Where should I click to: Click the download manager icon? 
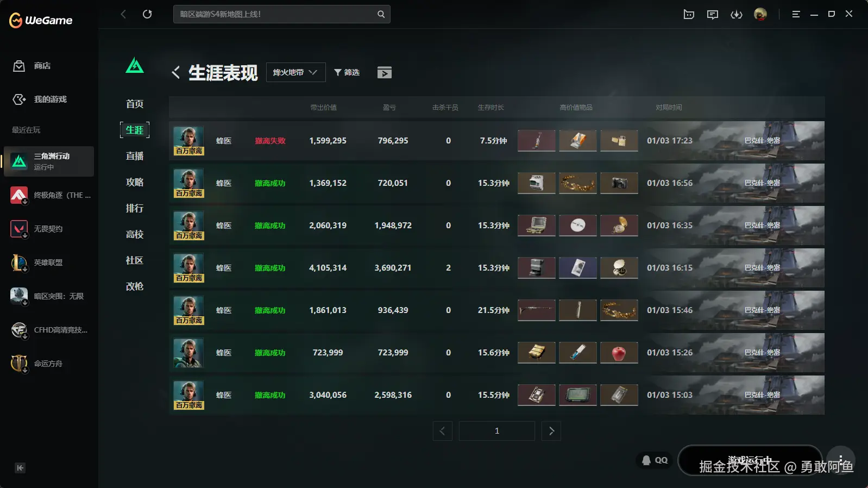736,15
